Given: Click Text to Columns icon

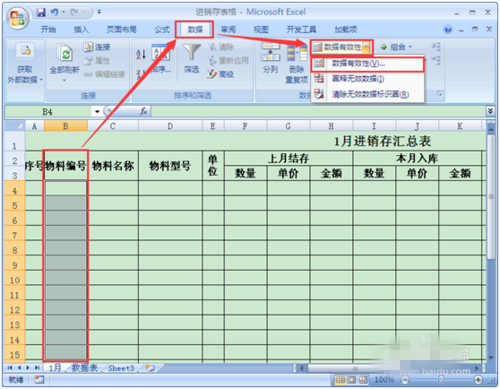Looking at the screenshot, I should pos(270,52).
